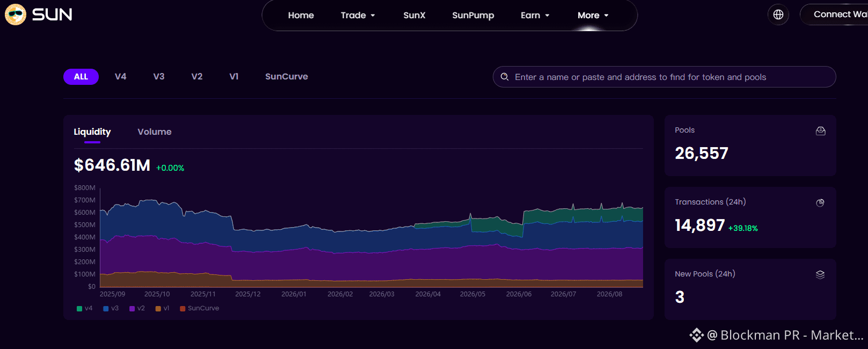The width and height of the screenshot is (868, 349).
Task: Toggle the v3 legend entry
Action: [x=111, y=308]
